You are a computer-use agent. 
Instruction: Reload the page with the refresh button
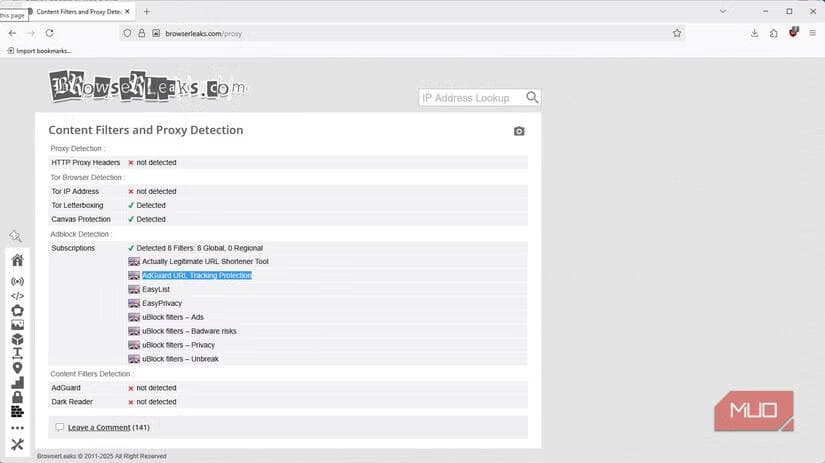[50, 33]
